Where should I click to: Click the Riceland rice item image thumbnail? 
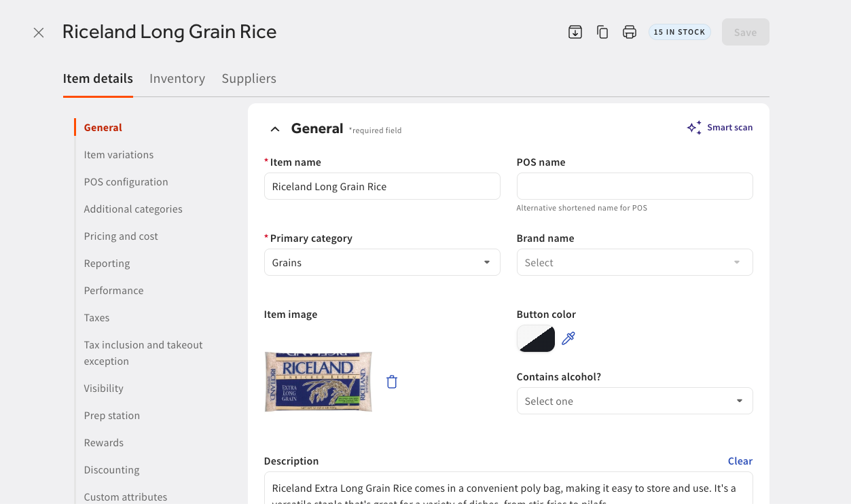coord(318,382)
